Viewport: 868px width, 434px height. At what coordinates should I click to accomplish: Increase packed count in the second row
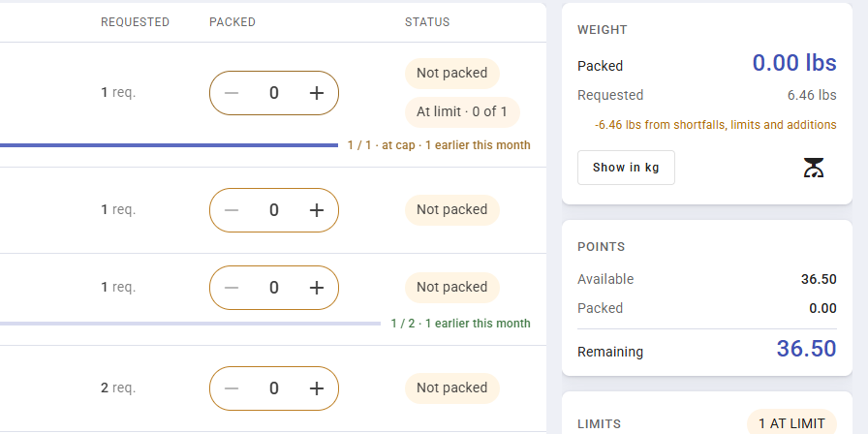(316, 210)
